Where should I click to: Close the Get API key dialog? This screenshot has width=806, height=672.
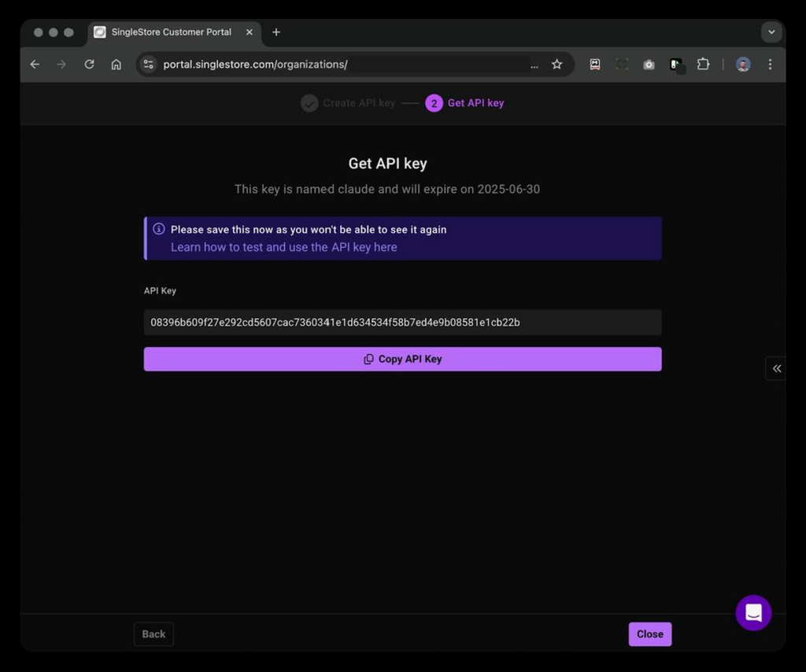pyautogui.click(x=649, y=634)
